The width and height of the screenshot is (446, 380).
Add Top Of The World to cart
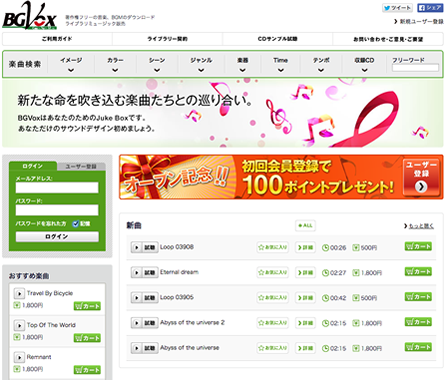(87, 338)
